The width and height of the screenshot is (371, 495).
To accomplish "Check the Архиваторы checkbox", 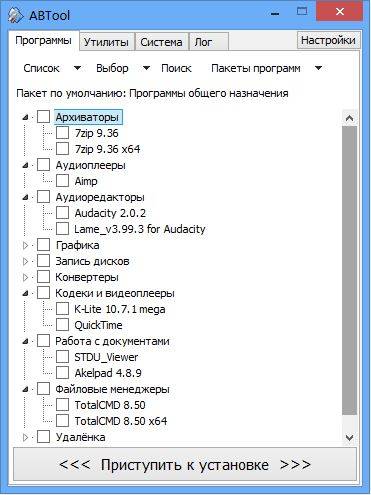I will [43, 117].
